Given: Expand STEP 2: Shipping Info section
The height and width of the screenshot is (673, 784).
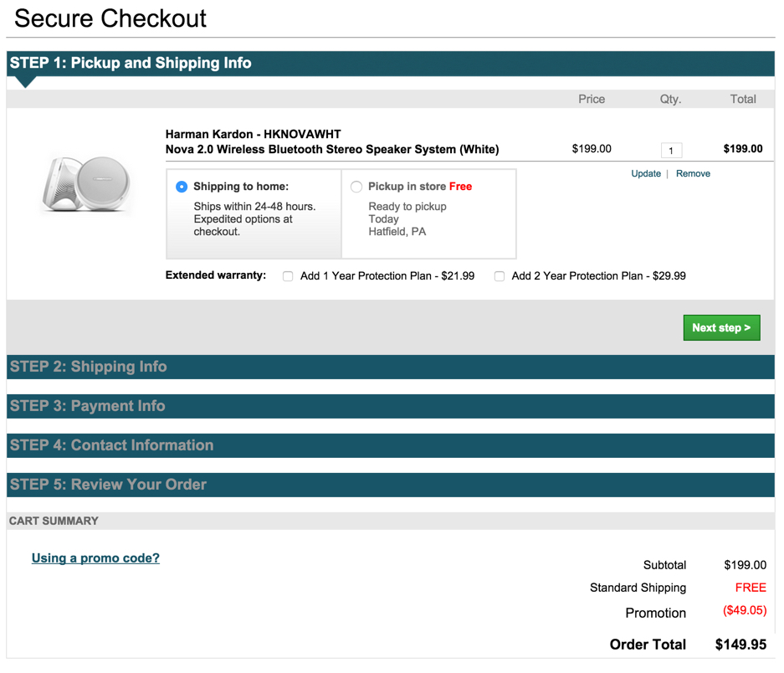Looking at the screenshot, I should coord(391,367).
